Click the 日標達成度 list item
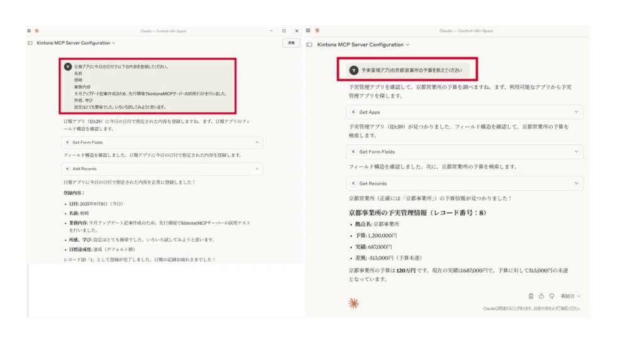Screen dimensions: 644x358 102,249
